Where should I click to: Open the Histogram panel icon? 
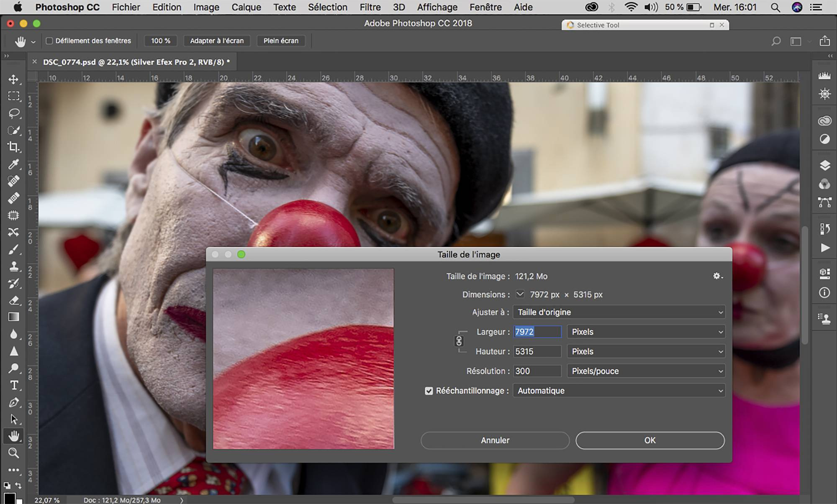click(824, 76)
